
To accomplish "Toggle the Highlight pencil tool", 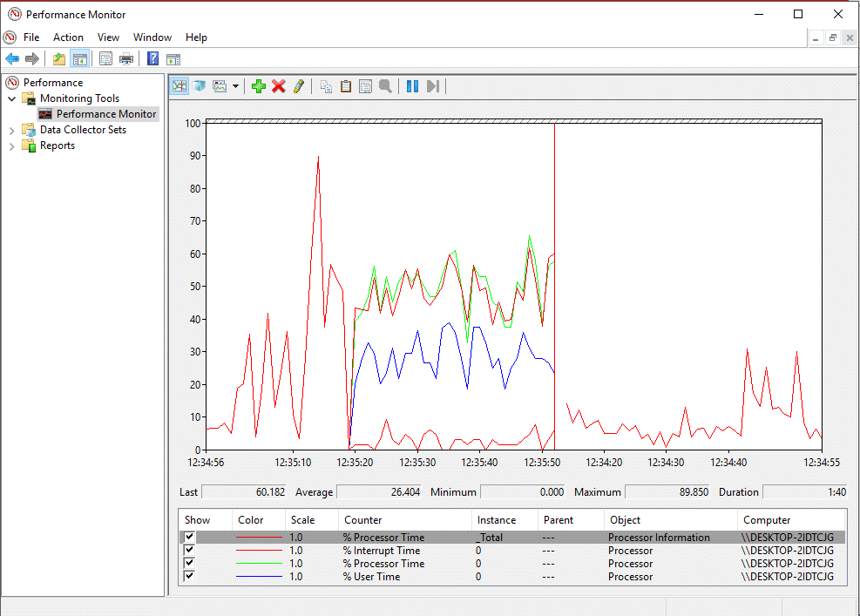I will click(299, 86).
